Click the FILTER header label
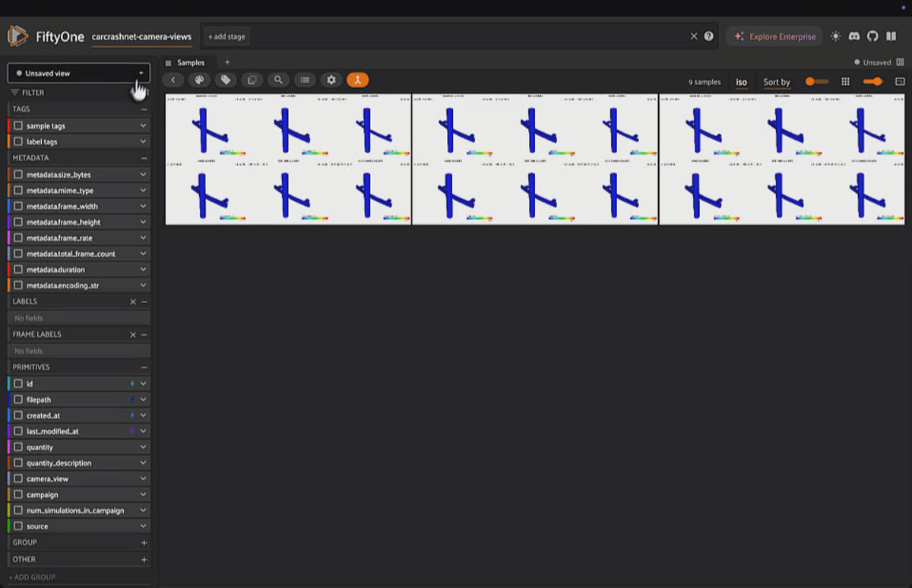 (x=33, y=93)
